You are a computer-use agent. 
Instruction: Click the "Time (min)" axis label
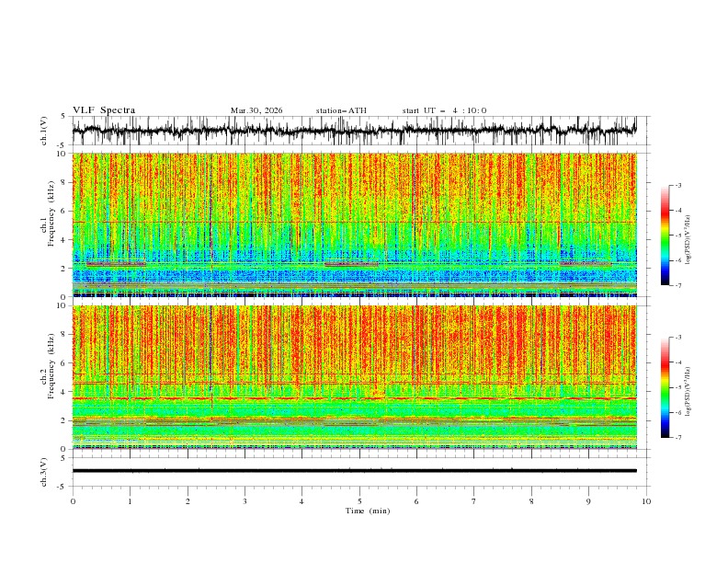pyautogui.click(x=368, y=511)
